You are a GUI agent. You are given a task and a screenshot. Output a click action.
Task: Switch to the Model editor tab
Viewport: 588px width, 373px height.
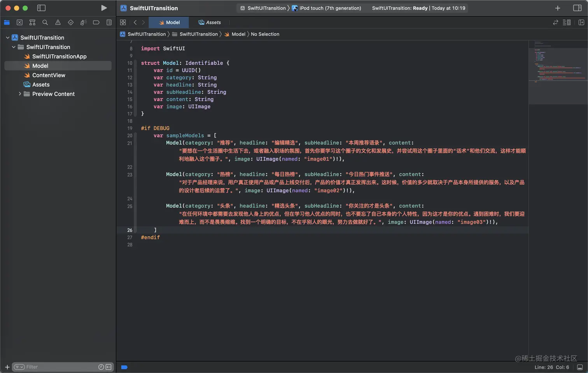coord(169,22)
